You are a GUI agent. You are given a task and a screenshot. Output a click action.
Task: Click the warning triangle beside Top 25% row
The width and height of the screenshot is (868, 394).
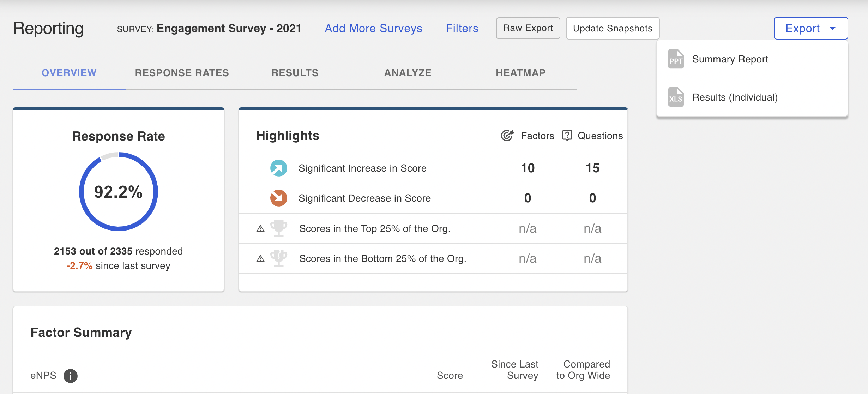[260, 228]
